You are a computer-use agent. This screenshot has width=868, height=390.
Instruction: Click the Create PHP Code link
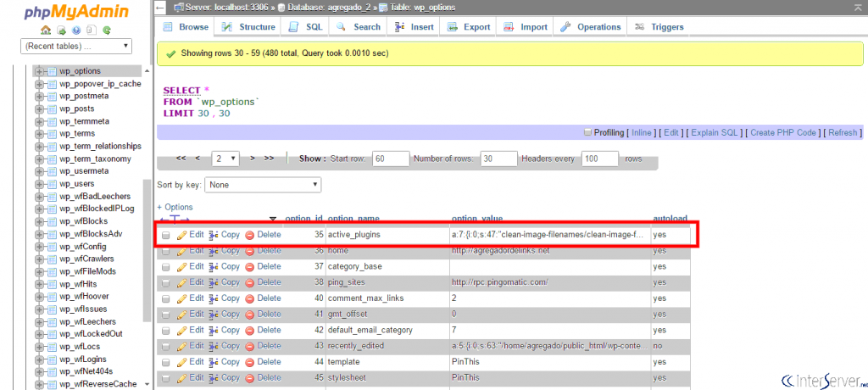[783, 133]
